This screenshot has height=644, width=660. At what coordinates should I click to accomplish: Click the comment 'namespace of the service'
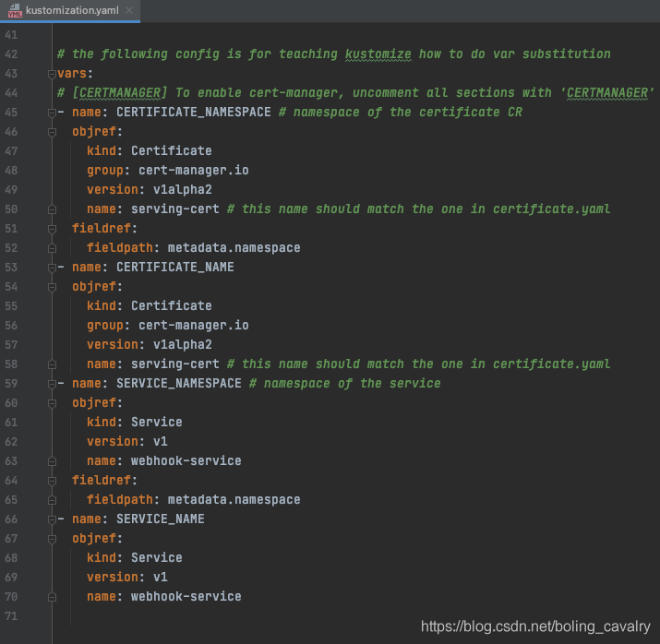pos(344,384)
